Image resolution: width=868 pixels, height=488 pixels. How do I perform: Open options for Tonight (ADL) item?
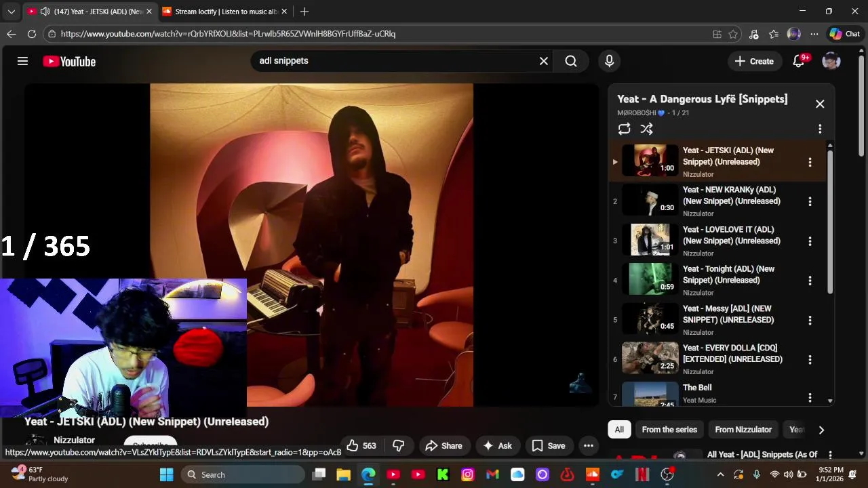[810, 281]
